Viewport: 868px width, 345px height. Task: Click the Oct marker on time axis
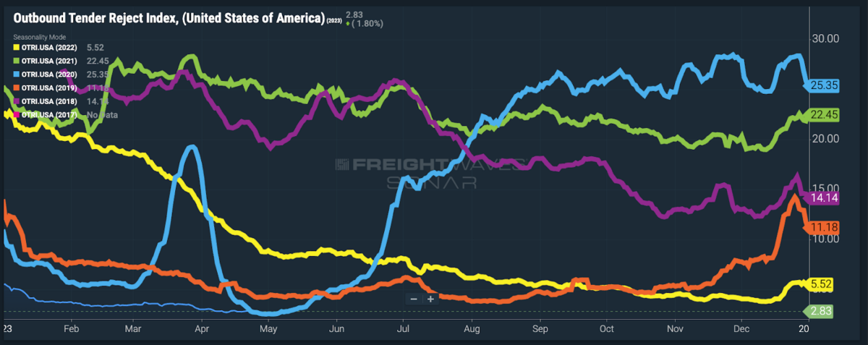coord(606,328)
